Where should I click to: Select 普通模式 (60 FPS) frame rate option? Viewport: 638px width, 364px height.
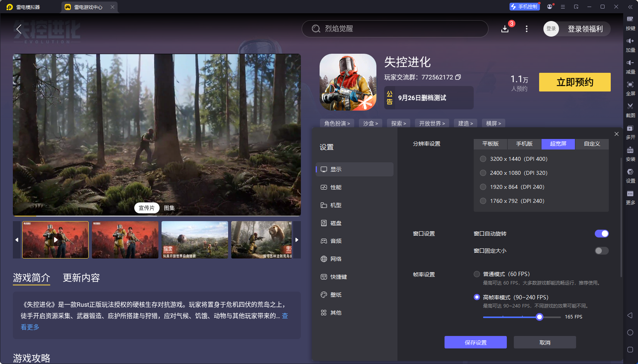click(476, 274)
